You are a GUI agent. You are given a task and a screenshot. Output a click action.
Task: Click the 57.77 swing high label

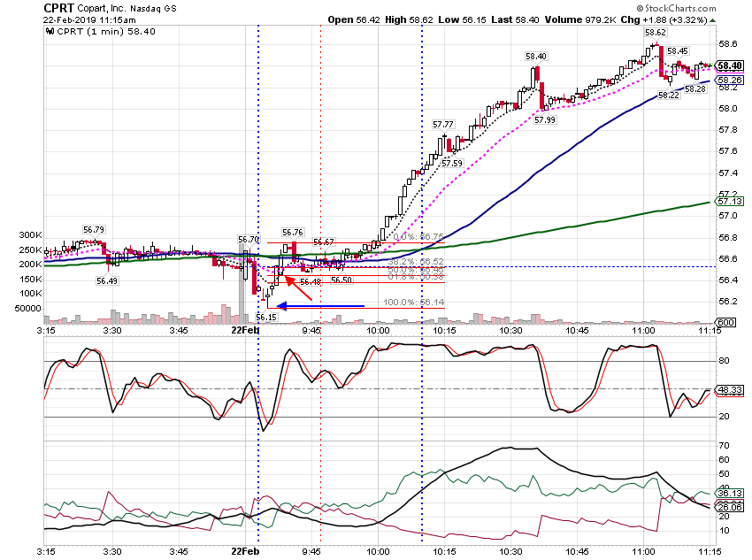[x=442, y=125]
